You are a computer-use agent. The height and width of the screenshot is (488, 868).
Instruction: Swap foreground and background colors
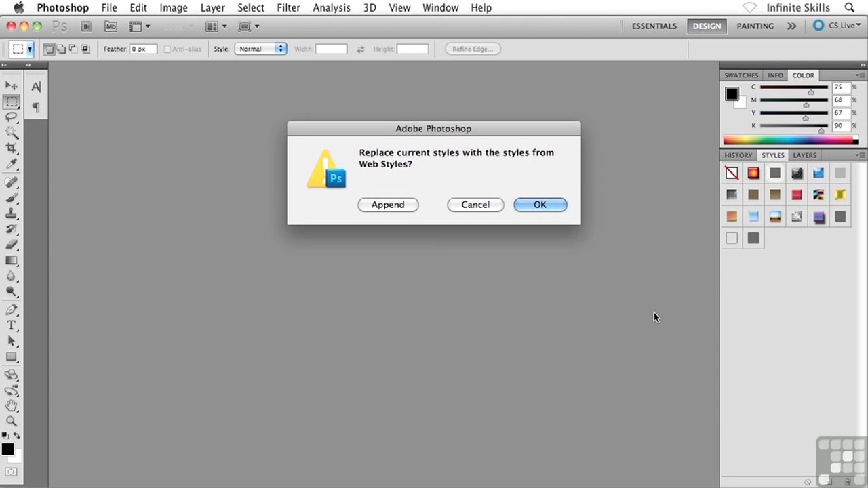17,436
